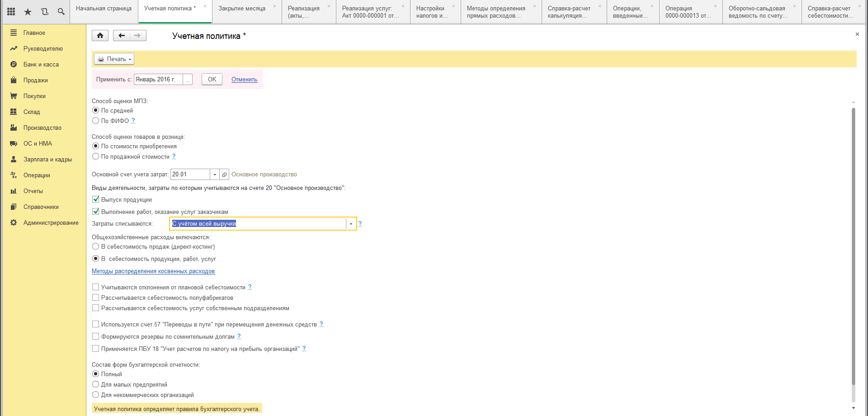
Task: Click the search magnifier icon
Action: (61, 12)
